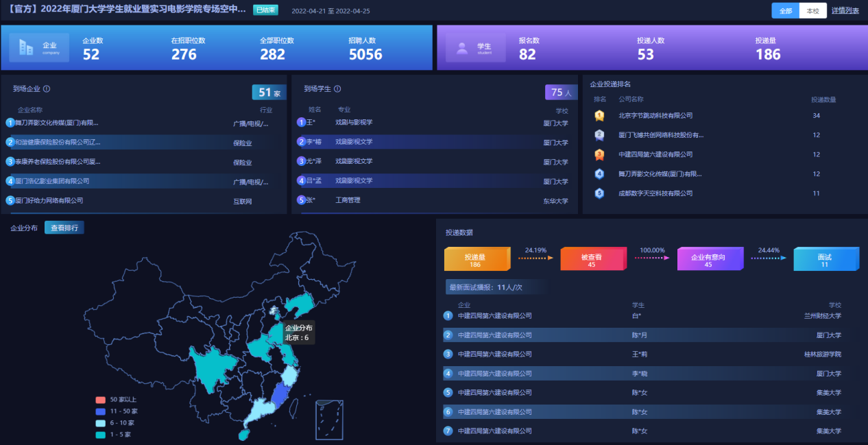Click the rank 2 silver medal icon
868x445 pixels.
point(599,135)
